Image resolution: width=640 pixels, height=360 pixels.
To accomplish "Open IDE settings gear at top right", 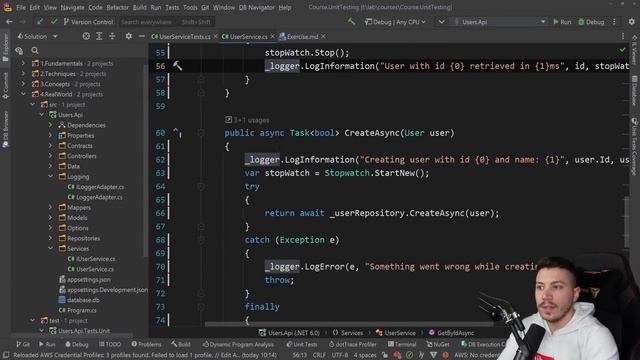I will click(631, 22).
